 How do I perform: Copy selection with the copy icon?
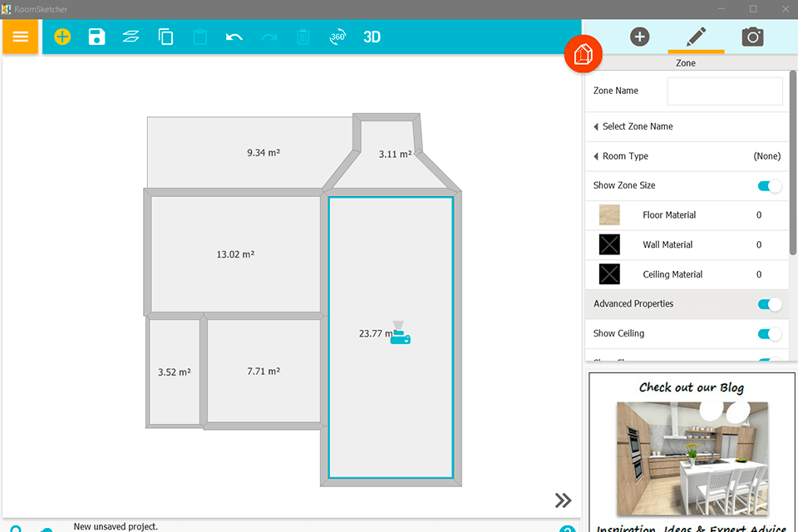point(165,37)
